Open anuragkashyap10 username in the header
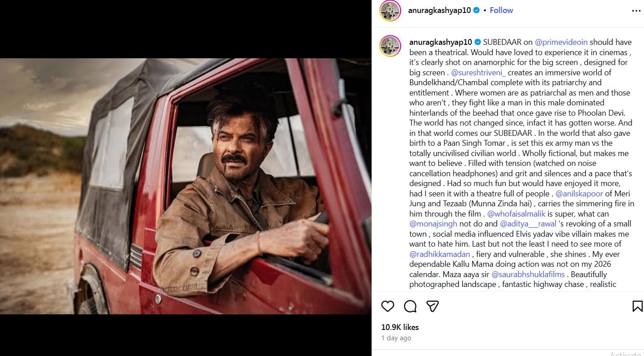Image resolution: width=644 pixels, height=356 pixels. [x=439, y=10]
